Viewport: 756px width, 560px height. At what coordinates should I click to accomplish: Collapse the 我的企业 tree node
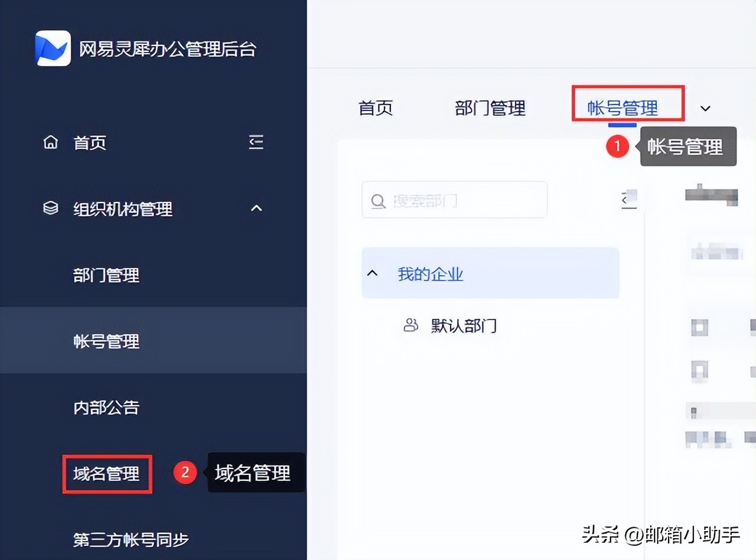coord(372,272)
